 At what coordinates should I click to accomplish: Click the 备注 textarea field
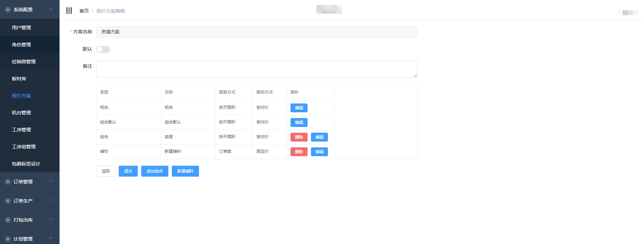pyautogui.click(x=257, y=69)
